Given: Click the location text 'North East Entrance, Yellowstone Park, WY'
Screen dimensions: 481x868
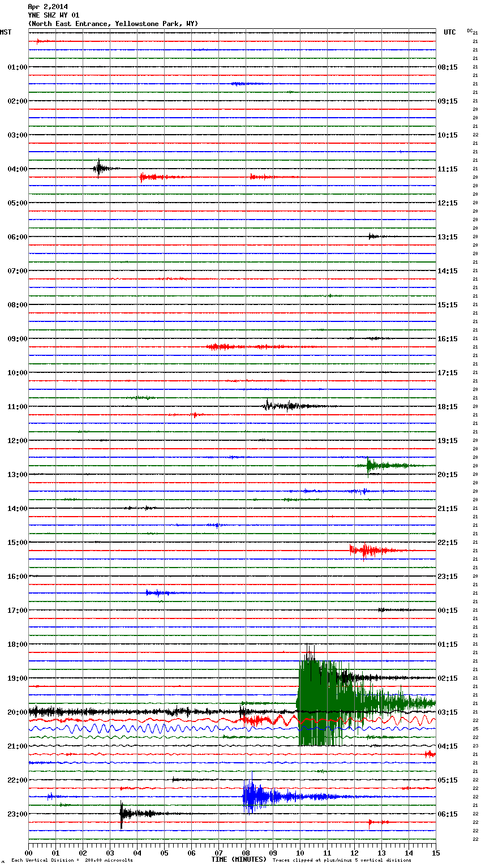Looking at the screenshot, I should 113,24.
